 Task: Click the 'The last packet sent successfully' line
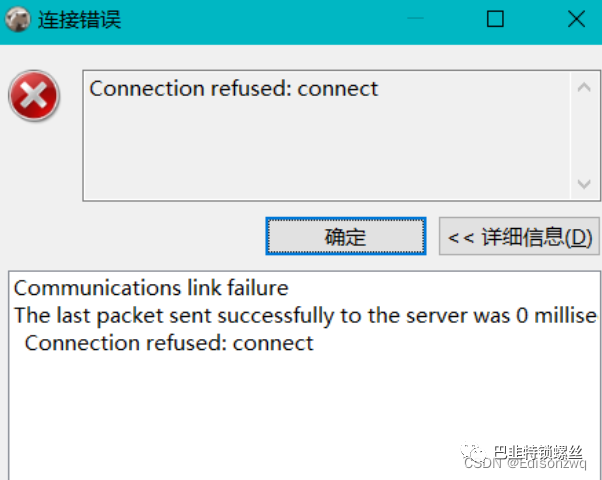click(x=306, y=316)
